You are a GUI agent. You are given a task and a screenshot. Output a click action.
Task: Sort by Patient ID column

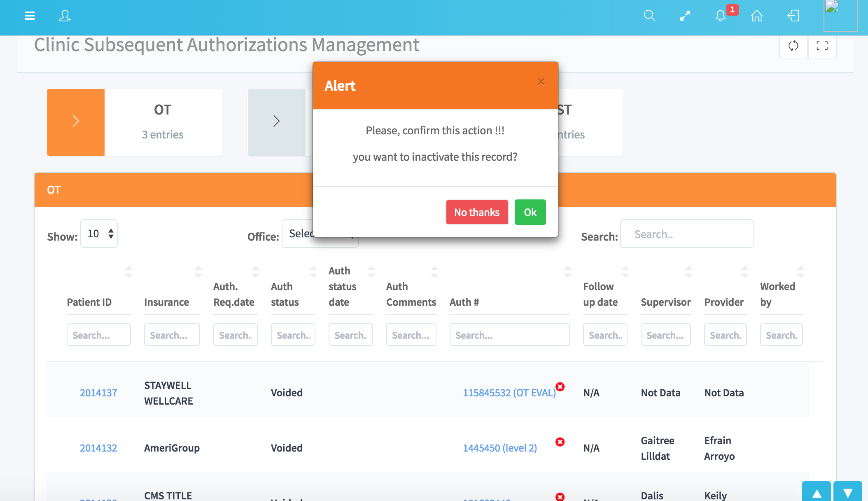coord(129,272)
